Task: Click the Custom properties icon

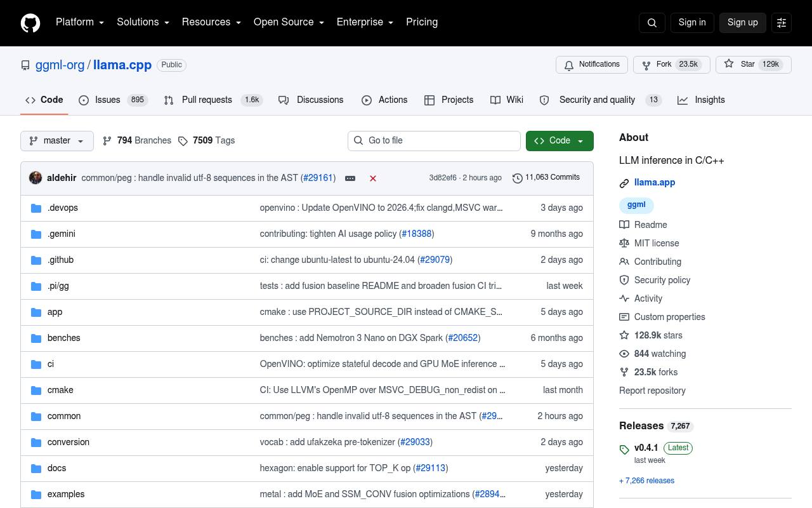Action: 624,317
